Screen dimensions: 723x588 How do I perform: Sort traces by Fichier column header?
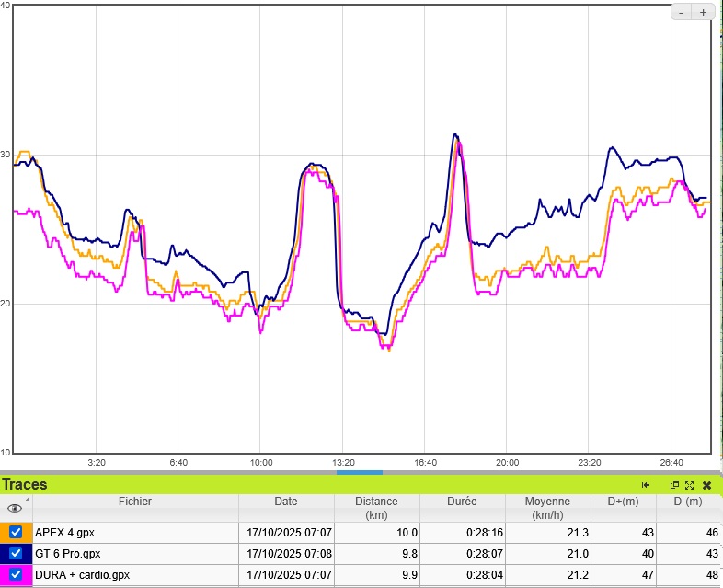(134, 502)
